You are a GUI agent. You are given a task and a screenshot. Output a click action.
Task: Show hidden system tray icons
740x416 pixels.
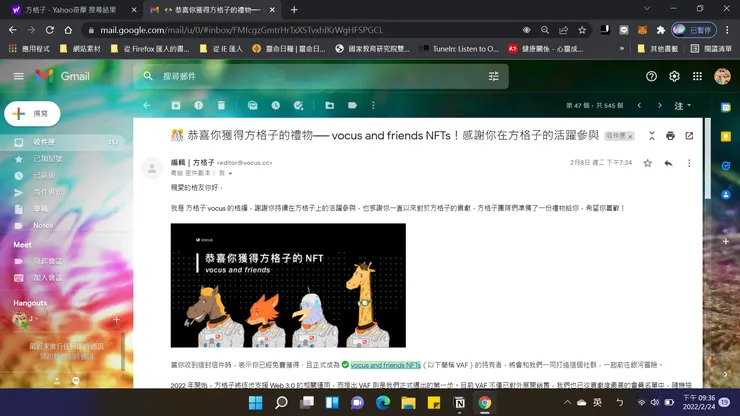pos(567,402)
